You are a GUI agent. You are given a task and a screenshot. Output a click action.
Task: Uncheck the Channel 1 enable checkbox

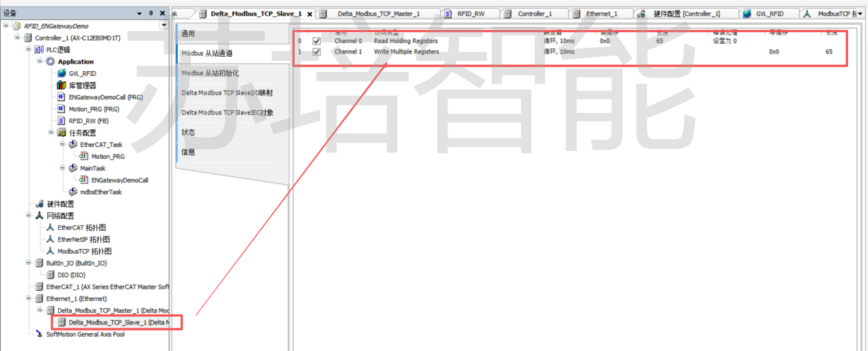tap(316, 51)
